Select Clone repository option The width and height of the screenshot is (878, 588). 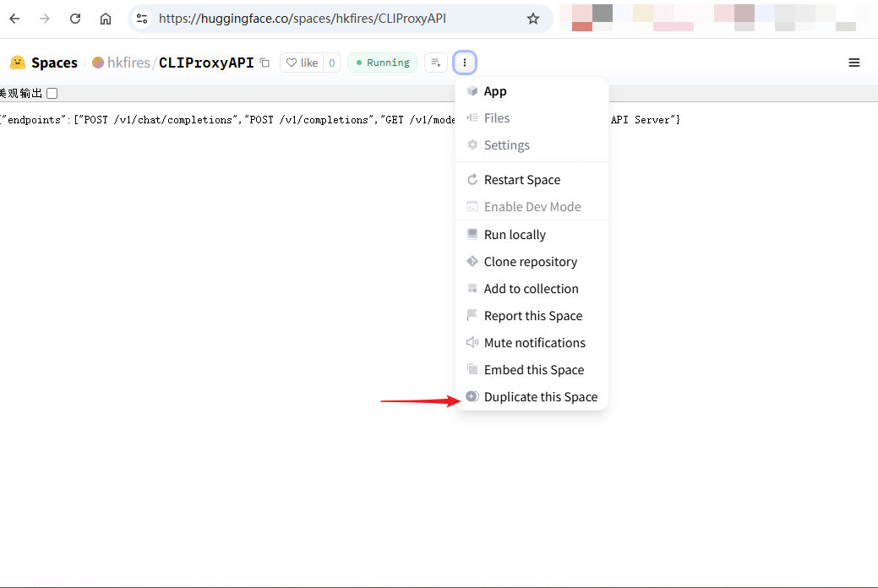[530, 262]
